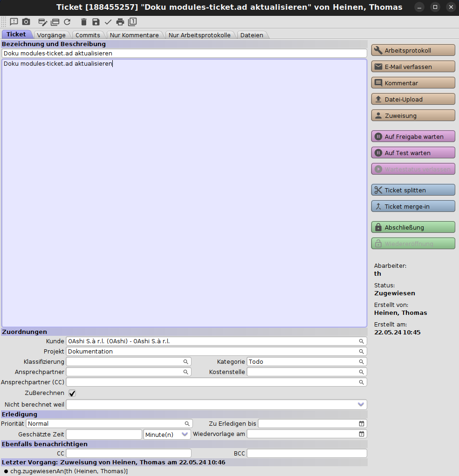Switch to the Commits tab
Image resolution: width=459 pixels, height=476 pixels.
tap(88, 35)
